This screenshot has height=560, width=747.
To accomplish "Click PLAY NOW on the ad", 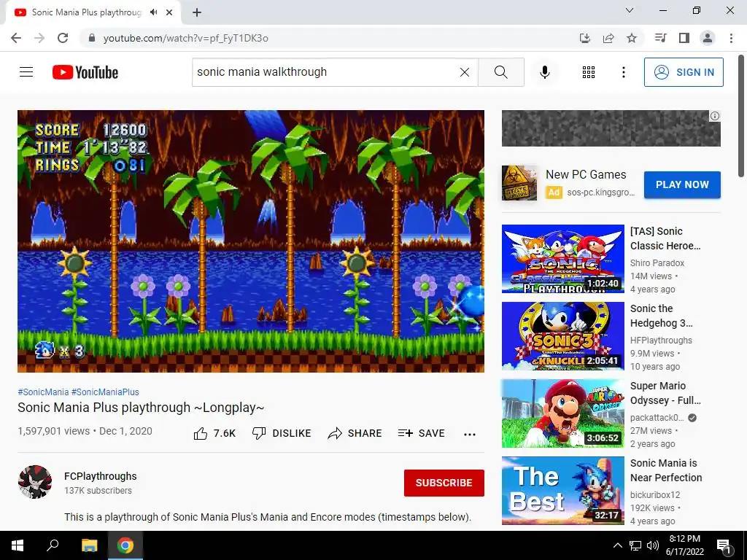I will click(x=682, y=184).
